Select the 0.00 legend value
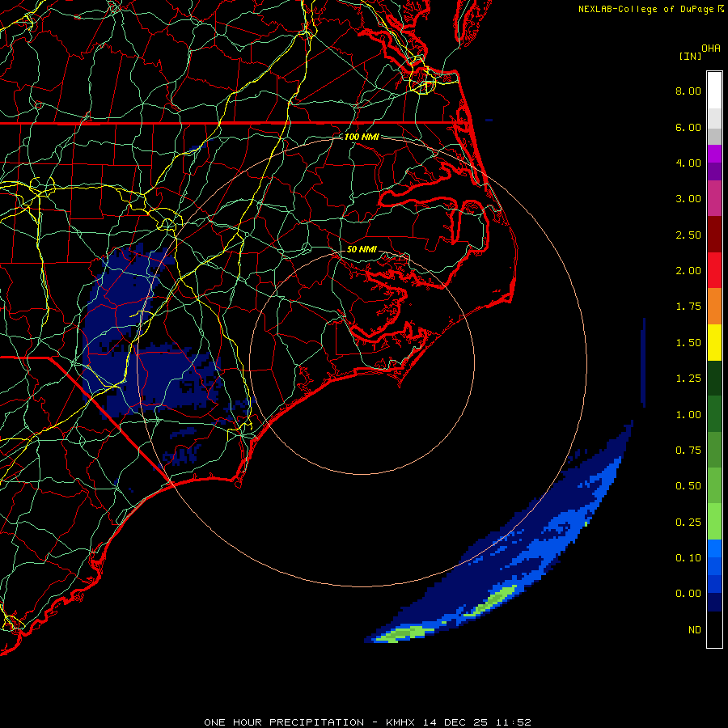This screenshot has width=728, height=728. click(x=688, y=594)
